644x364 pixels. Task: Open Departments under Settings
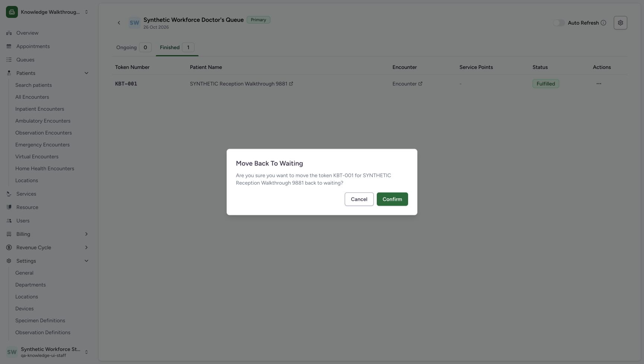point(31,285)
